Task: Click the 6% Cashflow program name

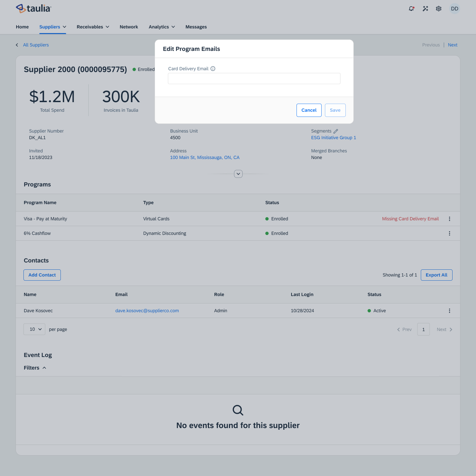Action: (37, 233)
